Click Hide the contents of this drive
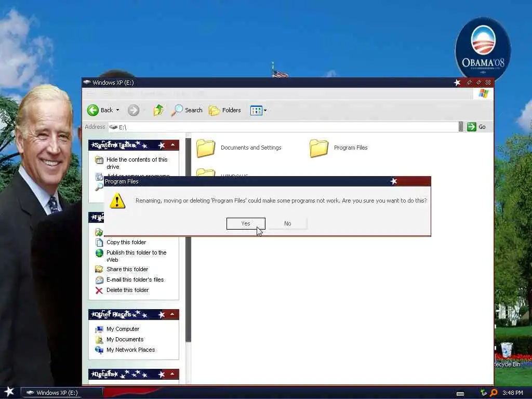Image resolution: width=532 pixels, height=399 pixels. (137, 163)
